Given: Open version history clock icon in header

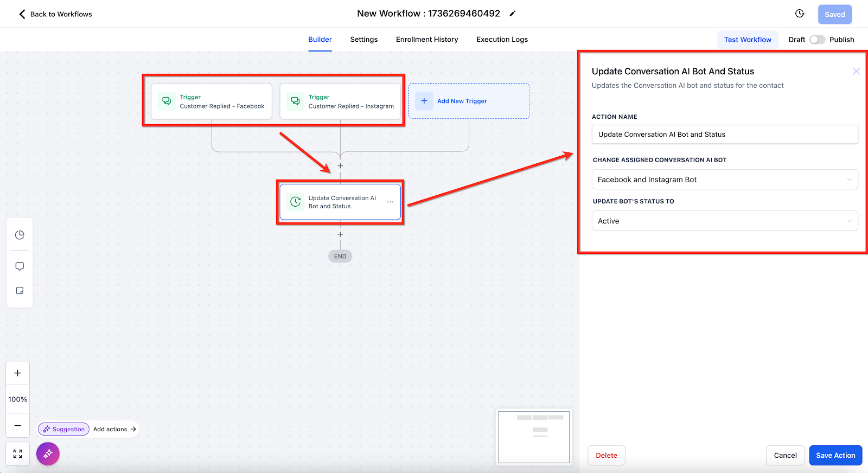Looking at the screenshot, I should click(x=800, y=14).
